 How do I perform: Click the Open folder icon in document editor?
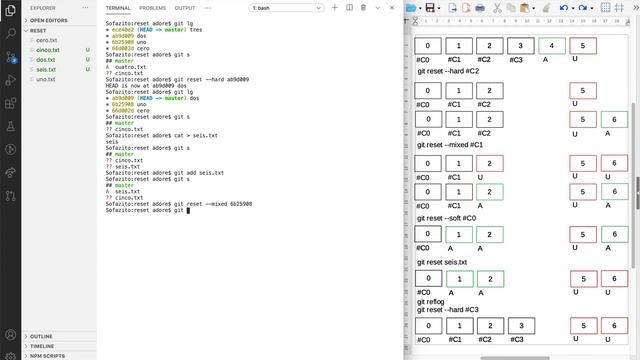point(411,8)
